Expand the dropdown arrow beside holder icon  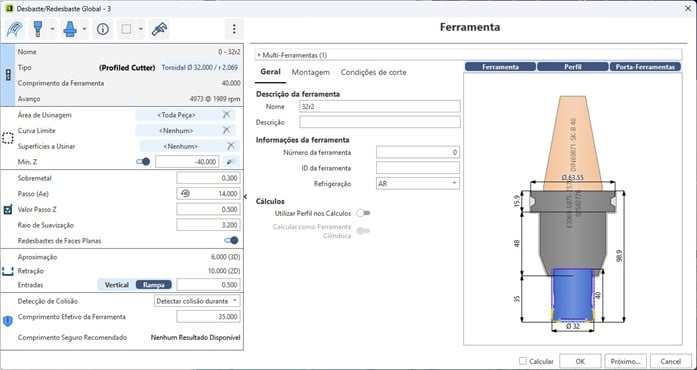tap(84, 29)
